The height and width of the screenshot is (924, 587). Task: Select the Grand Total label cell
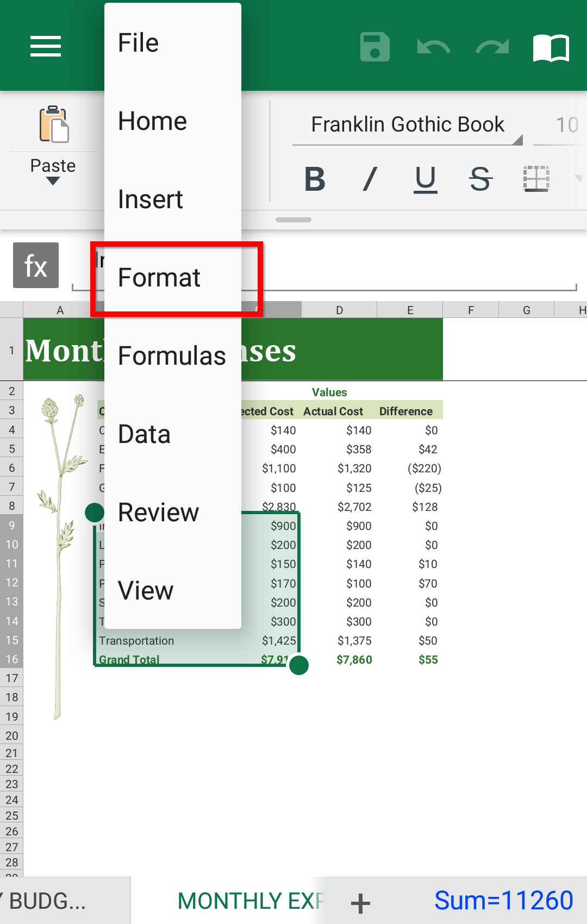click(129, 659)
